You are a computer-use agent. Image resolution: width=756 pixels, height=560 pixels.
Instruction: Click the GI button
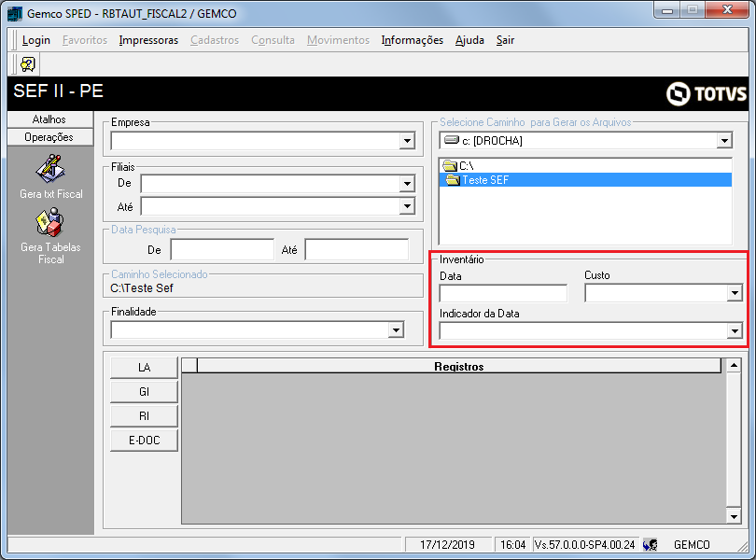coord(144,392)
